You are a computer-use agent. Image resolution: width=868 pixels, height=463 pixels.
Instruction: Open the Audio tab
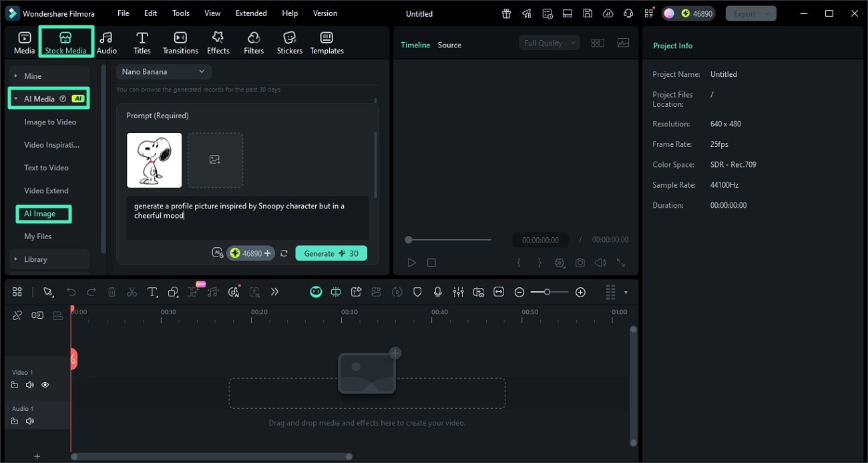click(106, 43)
